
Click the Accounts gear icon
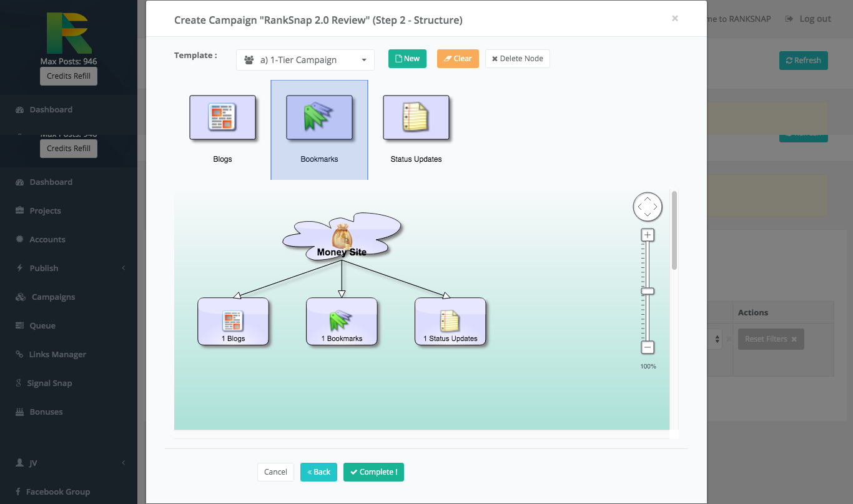coord(19,239)
